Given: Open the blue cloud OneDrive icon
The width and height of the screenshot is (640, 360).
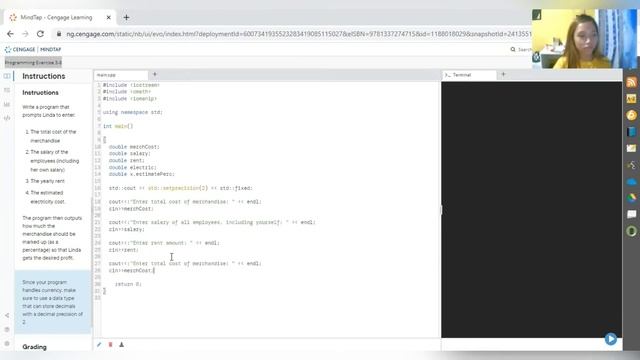Looking at the screenshot, I should 631,182.
